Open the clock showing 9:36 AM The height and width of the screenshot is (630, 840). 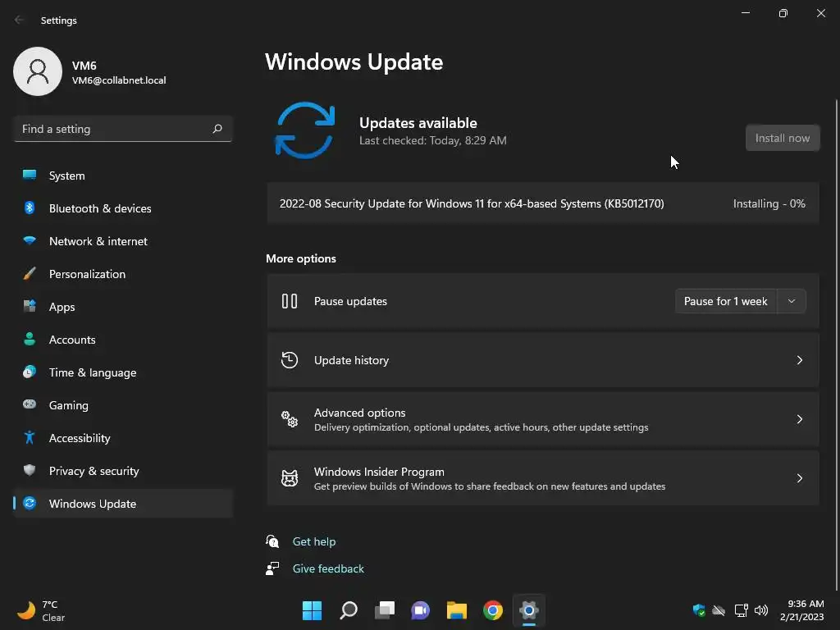(x=802, y=610)
